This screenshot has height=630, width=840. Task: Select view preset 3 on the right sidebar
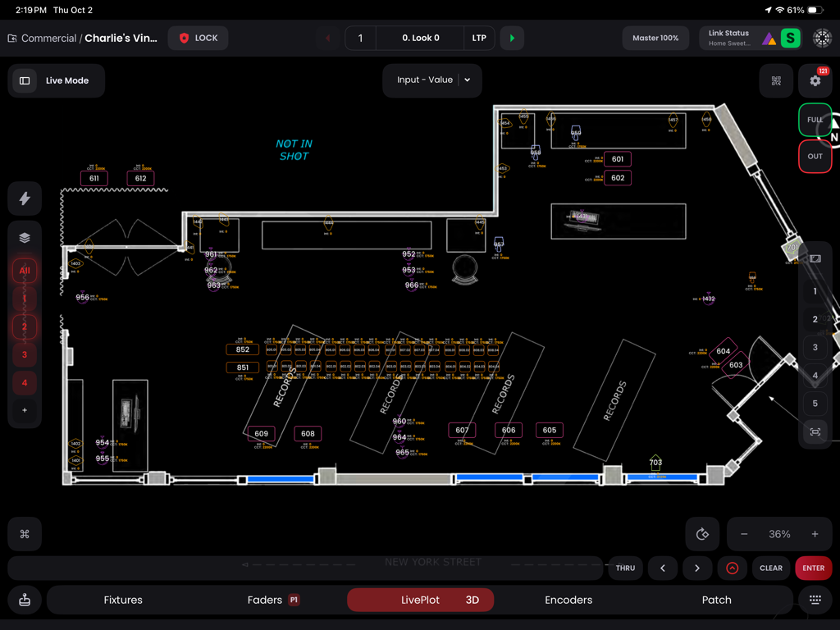[815, 347]
